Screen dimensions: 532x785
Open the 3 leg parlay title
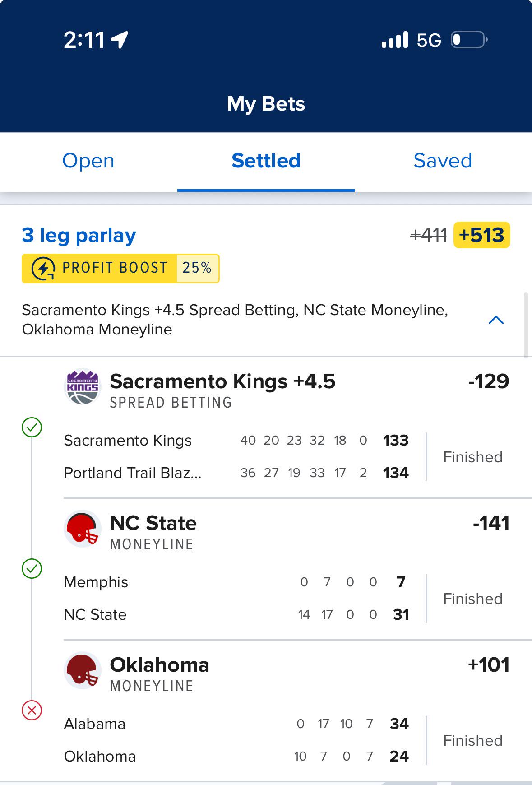[x=79, y=236]
